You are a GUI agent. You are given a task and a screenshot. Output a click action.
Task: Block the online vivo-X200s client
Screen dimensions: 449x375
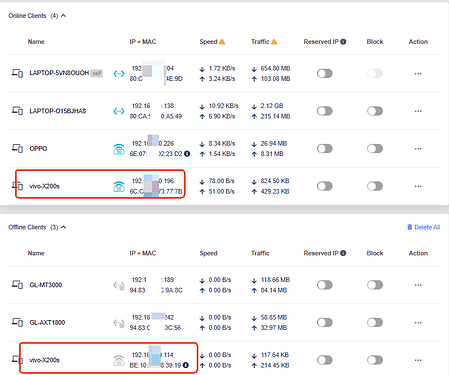pos(375,186)
